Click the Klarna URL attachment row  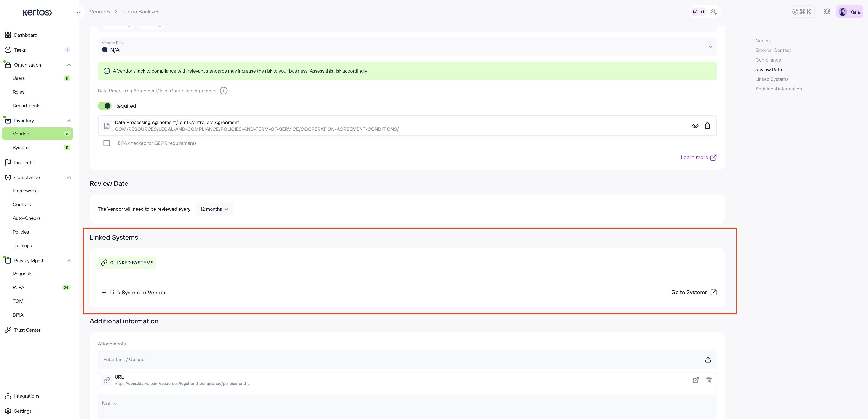coord(407,380)
